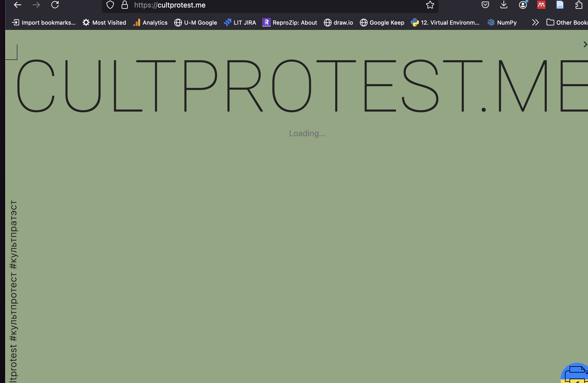Click the Firefox forward navigation arrow
Image resolution: width=588 pixels, height=383 pixels.
(x=36, y=4)
